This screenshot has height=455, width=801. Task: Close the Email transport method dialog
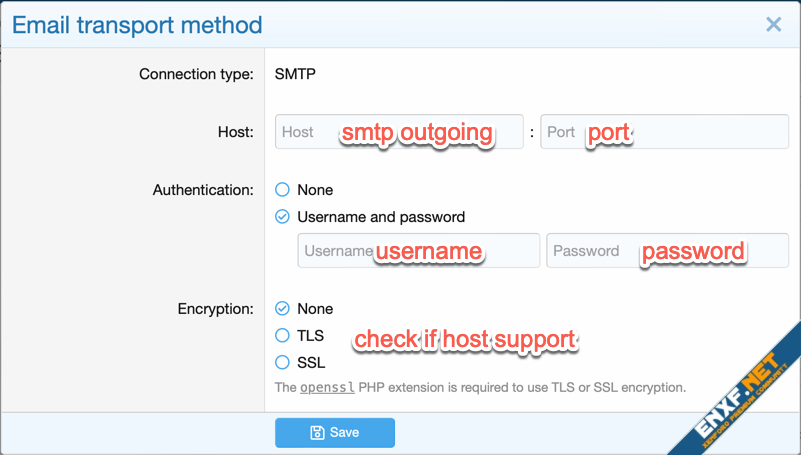pos(773,25)
